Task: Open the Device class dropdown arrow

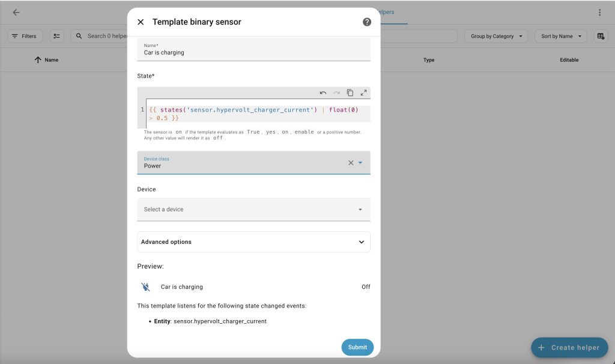Action: coord(360,163)
